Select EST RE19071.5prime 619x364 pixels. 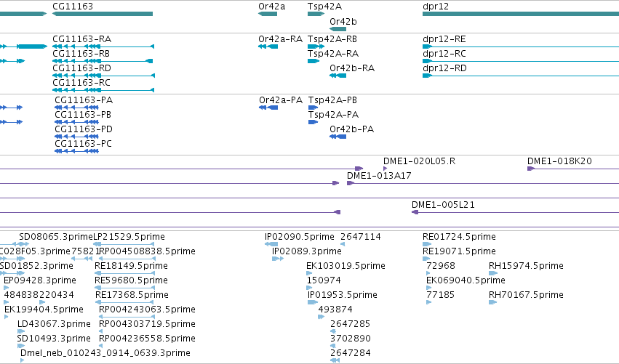click(x=459, y=251)
